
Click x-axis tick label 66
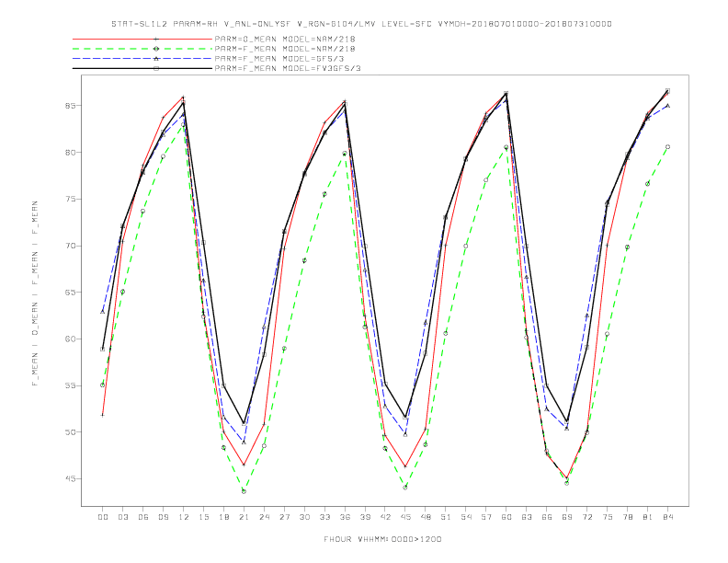(x=547, y=517)
